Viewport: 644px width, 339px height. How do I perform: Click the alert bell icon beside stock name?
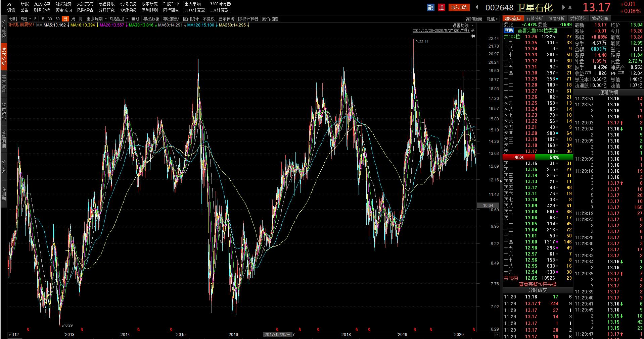tap(570, 7)
